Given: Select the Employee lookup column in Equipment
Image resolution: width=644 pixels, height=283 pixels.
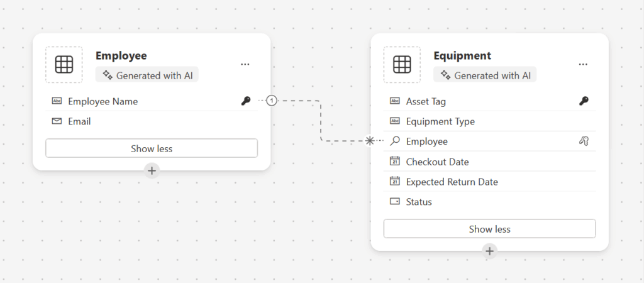Looking at the screenshot, I should click(489, 141).
